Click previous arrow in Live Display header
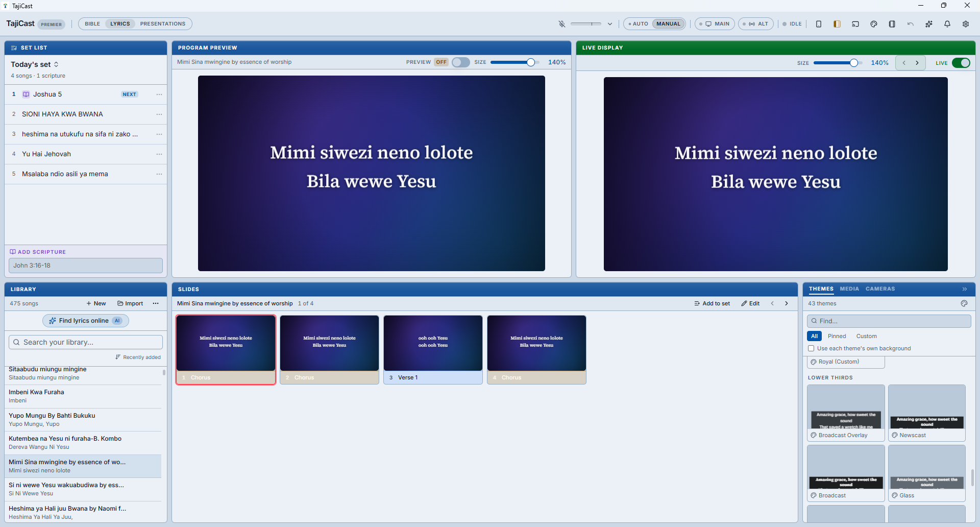The width and height of the screenshot is (980, 527). [904, 63]
